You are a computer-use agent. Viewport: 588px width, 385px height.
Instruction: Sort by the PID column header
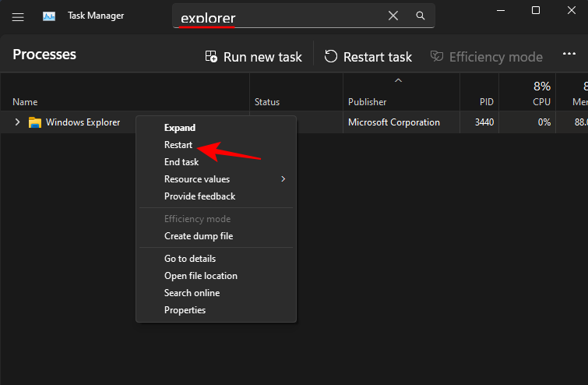[x=488, y=102]
